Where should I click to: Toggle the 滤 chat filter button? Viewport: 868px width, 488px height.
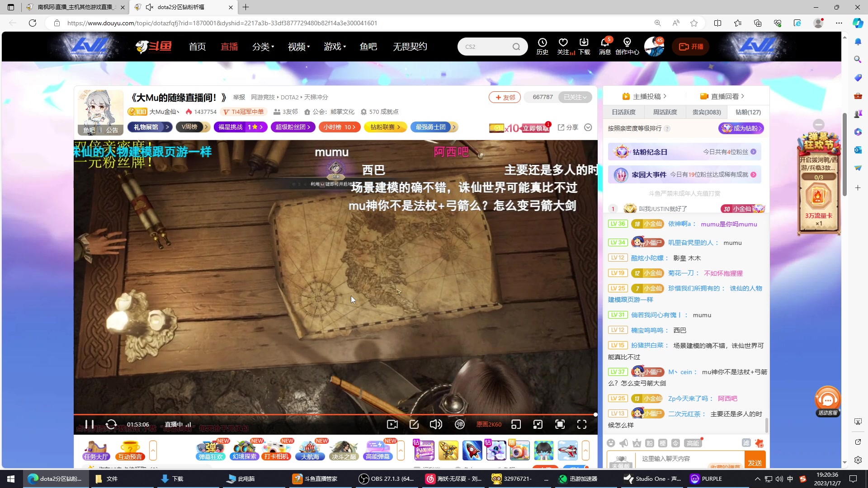pos(746,443)
